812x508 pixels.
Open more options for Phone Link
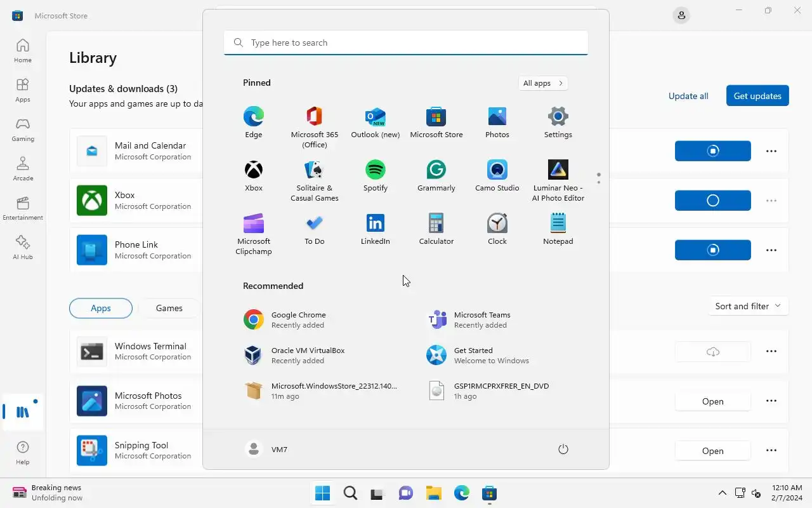tap(771, 250)
